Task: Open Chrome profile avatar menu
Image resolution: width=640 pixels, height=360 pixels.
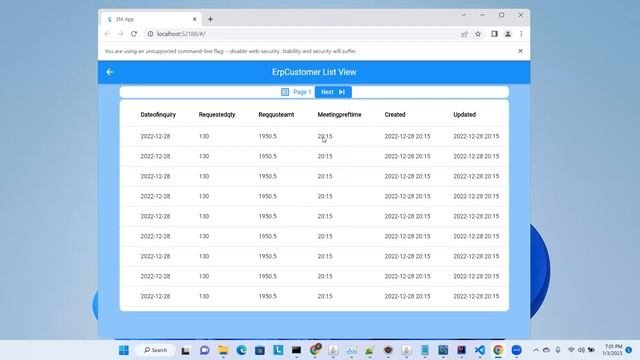Action: click(508, 34)
